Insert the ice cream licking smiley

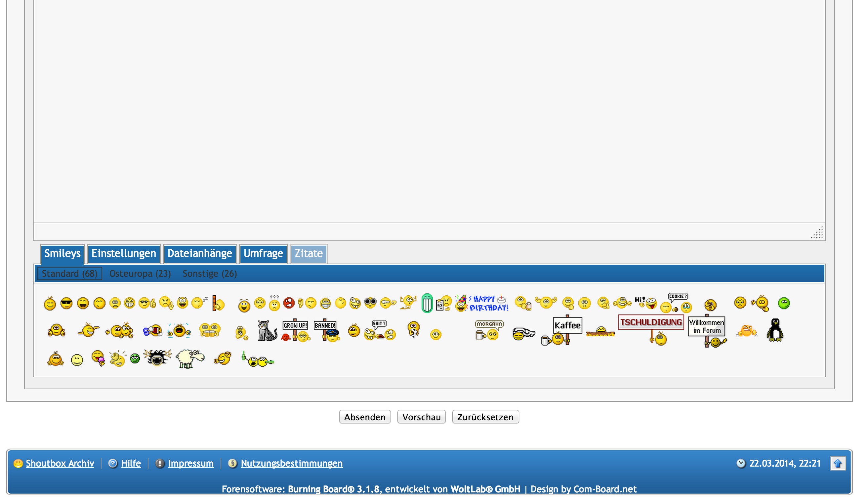point(98,358)
